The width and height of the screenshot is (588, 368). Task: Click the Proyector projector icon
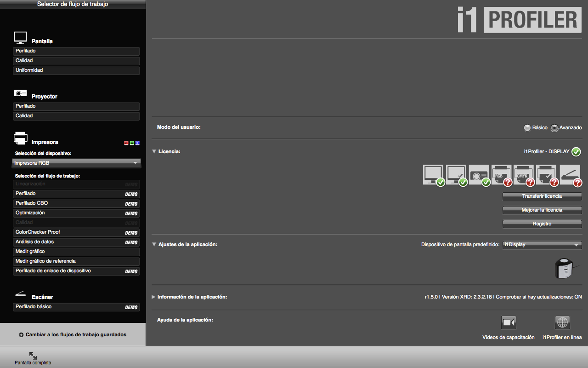[20, 93]
